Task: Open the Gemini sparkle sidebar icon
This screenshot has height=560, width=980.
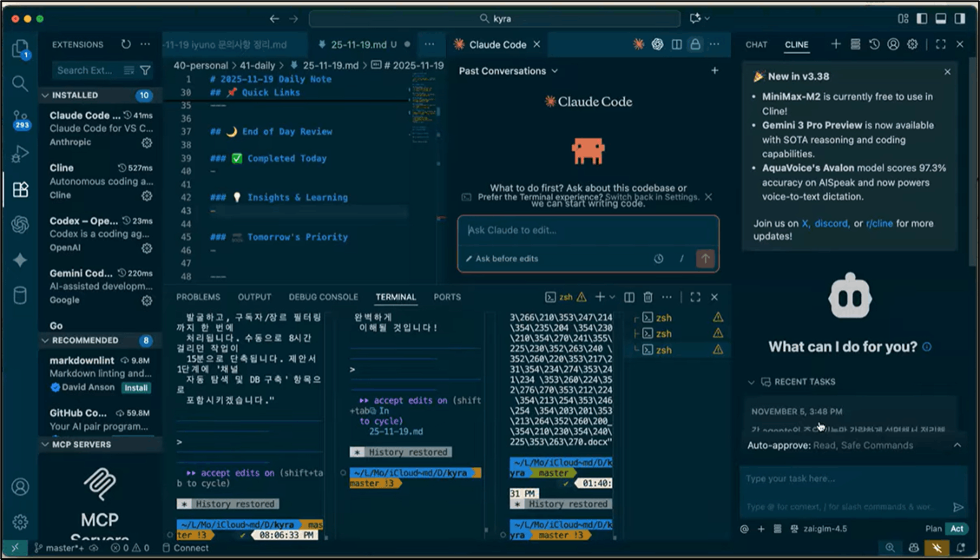Action: tap(20, 260)
